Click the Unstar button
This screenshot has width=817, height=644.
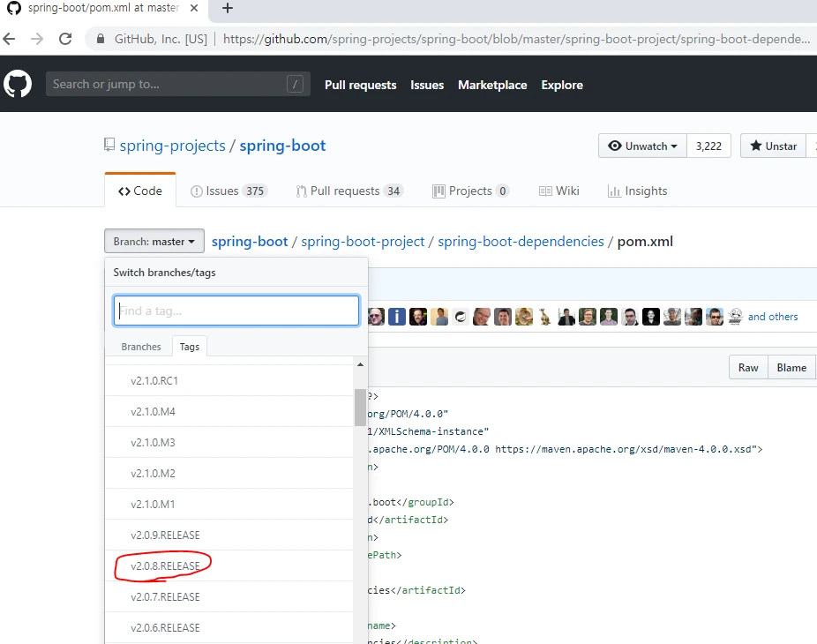point(773,146)
